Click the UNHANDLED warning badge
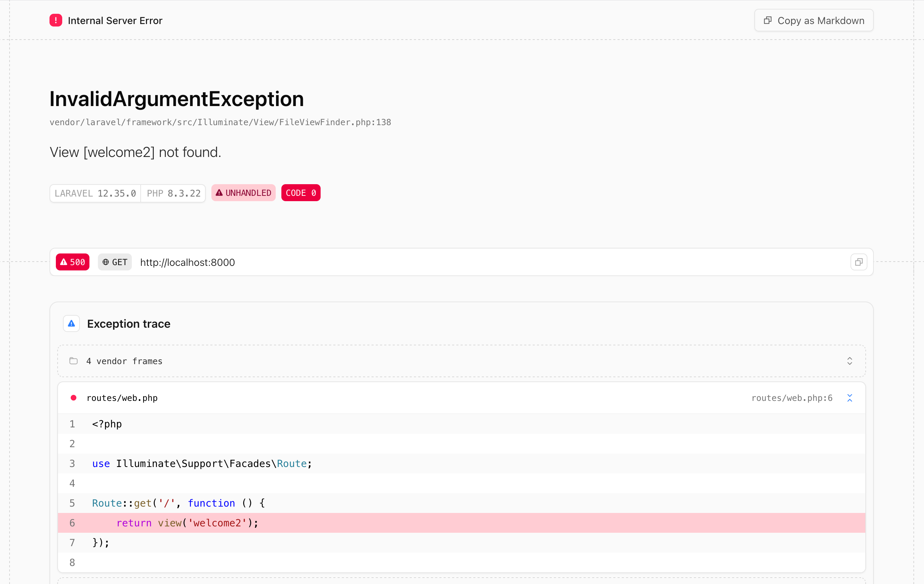Image resolution: width=924 pixels, height=584 pixels. click(x=243, y=193)
